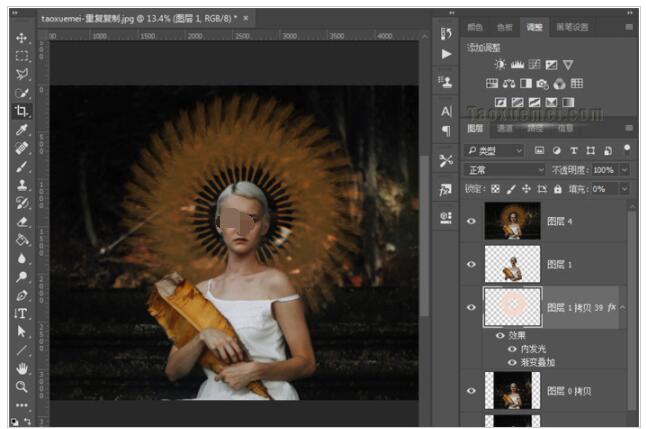Select the Lasso tool
The width and height of the screenshot is (646, 429).
coord(21,74)
